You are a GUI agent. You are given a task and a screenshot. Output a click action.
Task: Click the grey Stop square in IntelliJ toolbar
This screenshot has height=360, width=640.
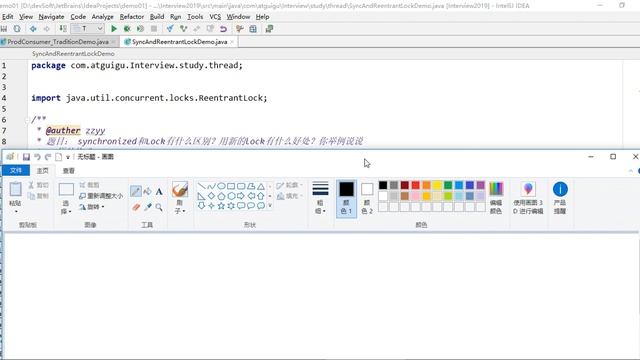[x=154, y=29]
